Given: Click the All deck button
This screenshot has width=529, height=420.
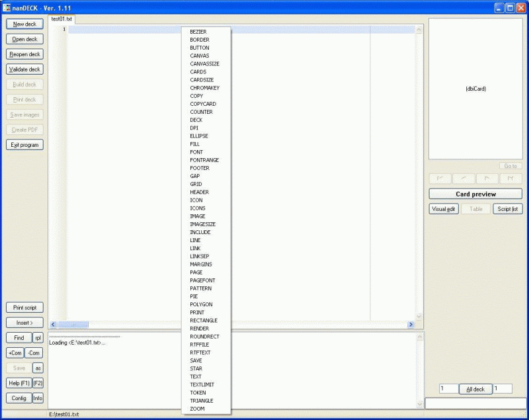Looking at the screenshot, I should (475, 389).
